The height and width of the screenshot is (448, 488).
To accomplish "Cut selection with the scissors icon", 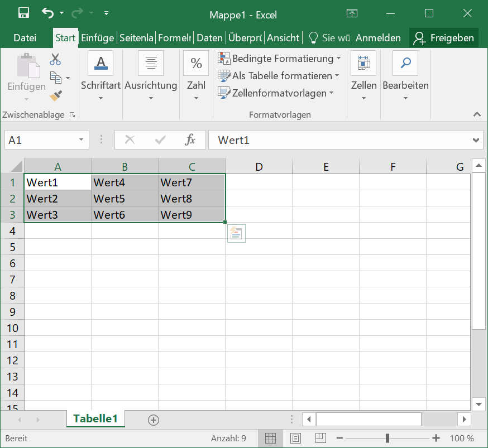I will pos(55,59).
